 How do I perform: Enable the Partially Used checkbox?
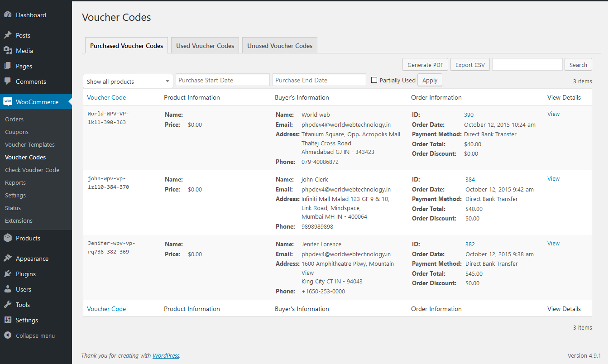pyautogui.click(x=374, y=80)
